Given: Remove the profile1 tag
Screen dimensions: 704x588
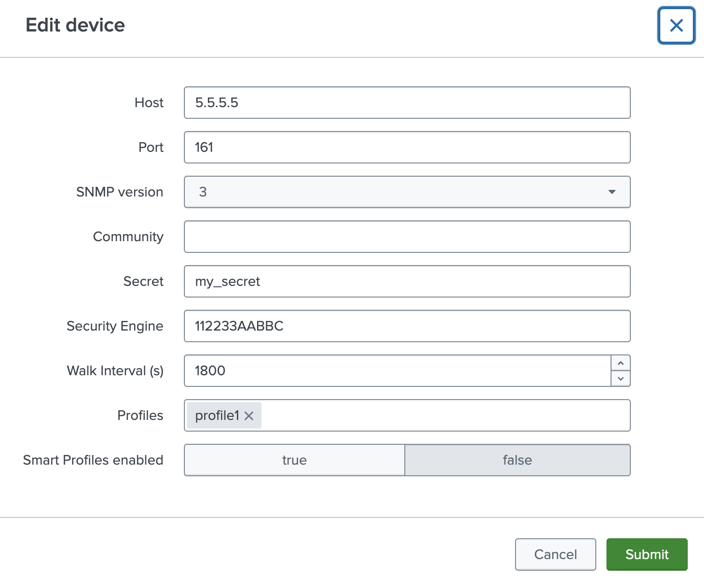Looking at the screenshot, I should tap(249, 416).
